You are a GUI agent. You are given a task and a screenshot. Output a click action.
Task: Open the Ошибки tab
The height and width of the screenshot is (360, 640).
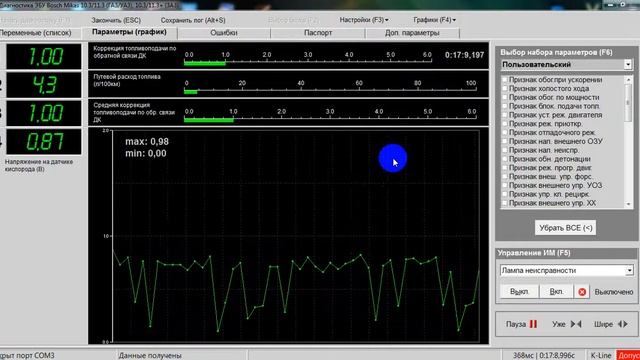tap(224, 33)
